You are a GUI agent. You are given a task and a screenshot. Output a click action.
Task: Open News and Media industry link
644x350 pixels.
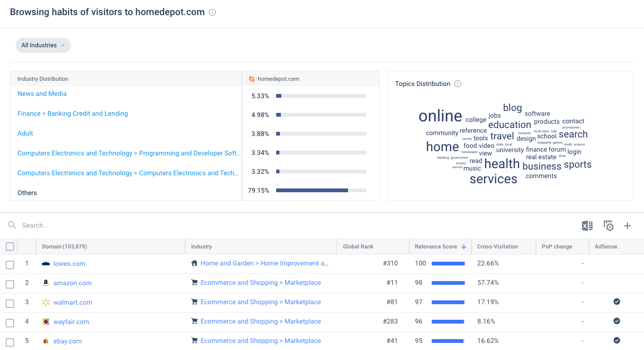[x=42, y=94]
